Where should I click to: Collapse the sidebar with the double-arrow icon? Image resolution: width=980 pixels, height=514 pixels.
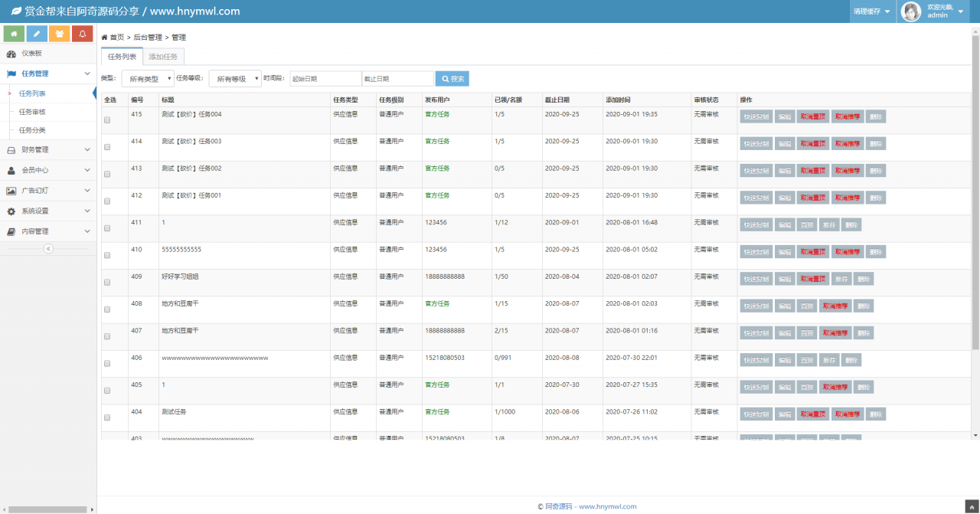48,248
